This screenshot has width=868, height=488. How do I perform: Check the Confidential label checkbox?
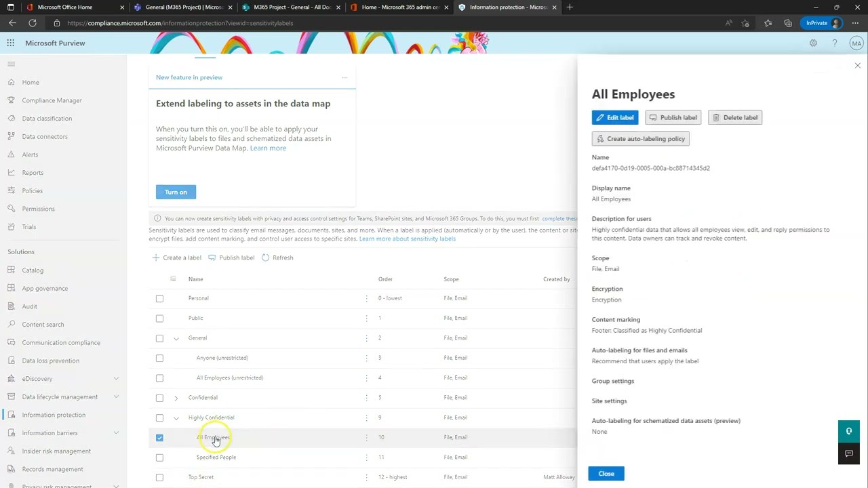(159, 398)
